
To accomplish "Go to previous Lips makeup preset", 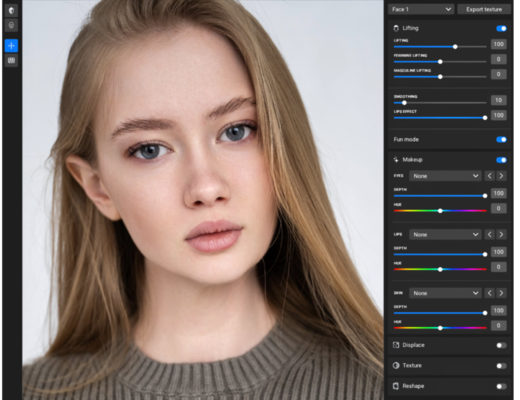I will (x=489, y=234).
